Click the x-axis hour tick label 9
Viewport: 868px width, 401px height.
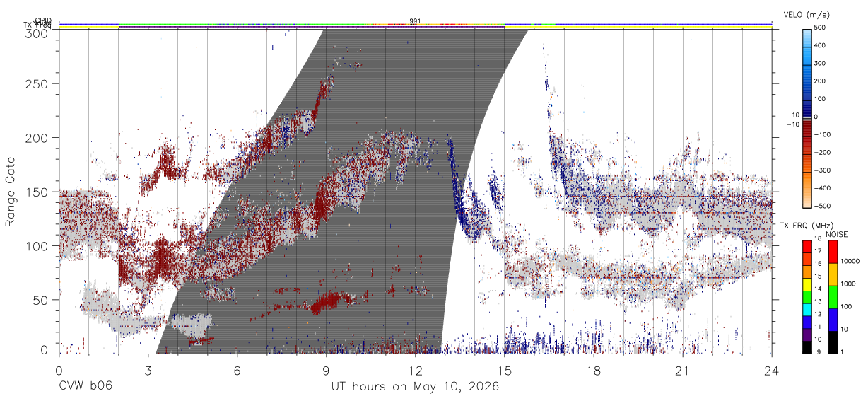coord(326,370)
